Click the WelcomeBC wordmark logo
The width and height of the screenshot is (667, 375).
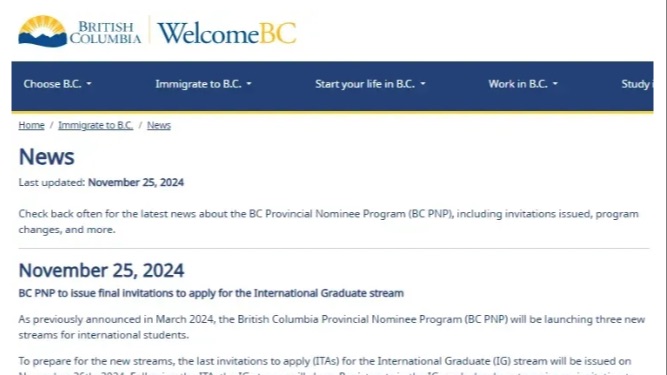(227, 33)
